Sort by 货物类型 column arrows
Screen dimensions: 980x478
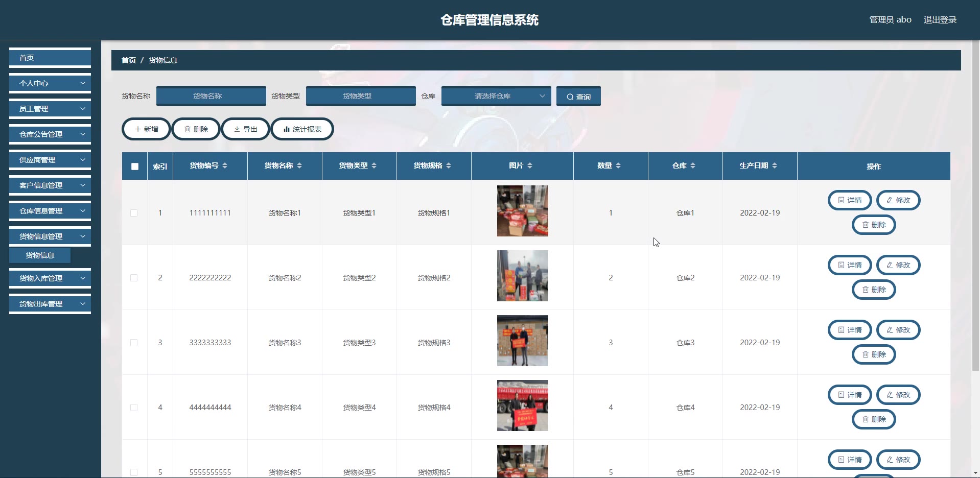coord(374,165)
